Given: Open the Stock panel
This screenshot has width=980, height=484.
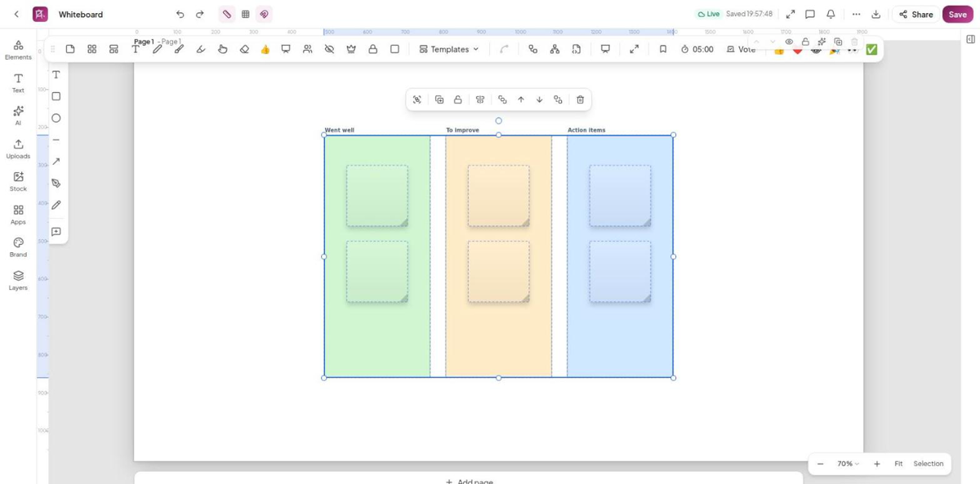Looking at the screenshot, I should pyautogui.click(x=18, y=181).
